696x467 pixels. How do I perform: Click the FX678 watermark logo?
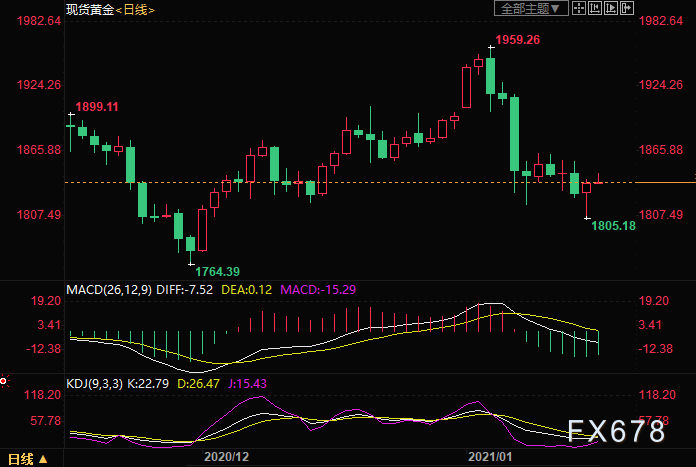pyautogui.click(x=616, y=432)
